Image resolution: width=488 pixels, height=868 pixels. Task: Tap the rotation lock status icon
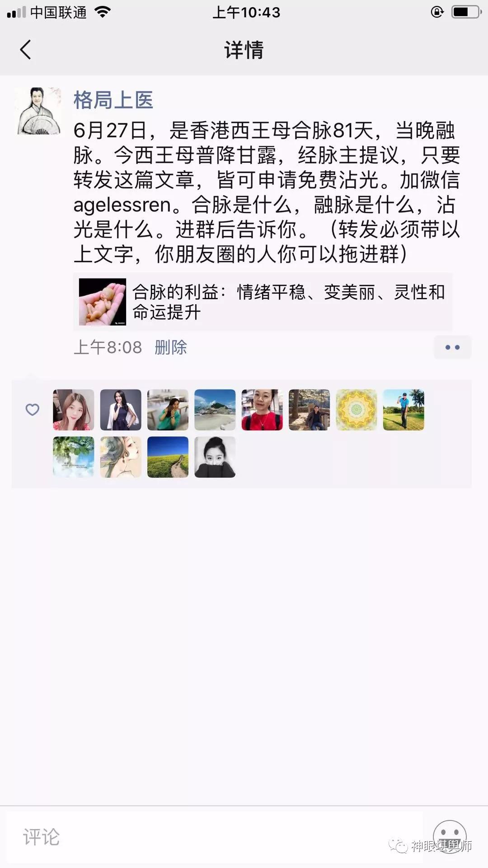(437, 12)
